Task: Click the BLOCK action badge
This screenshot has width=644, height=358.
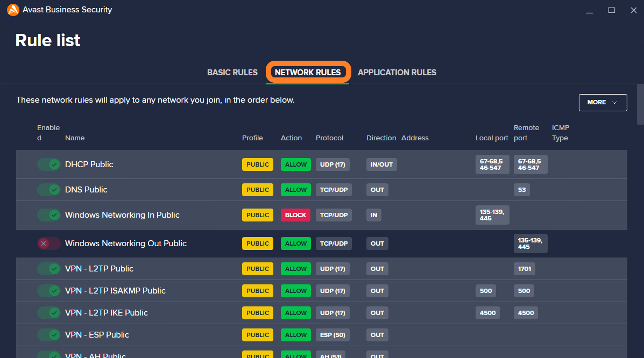Action: pyautogui.click(x=296, y=215)
